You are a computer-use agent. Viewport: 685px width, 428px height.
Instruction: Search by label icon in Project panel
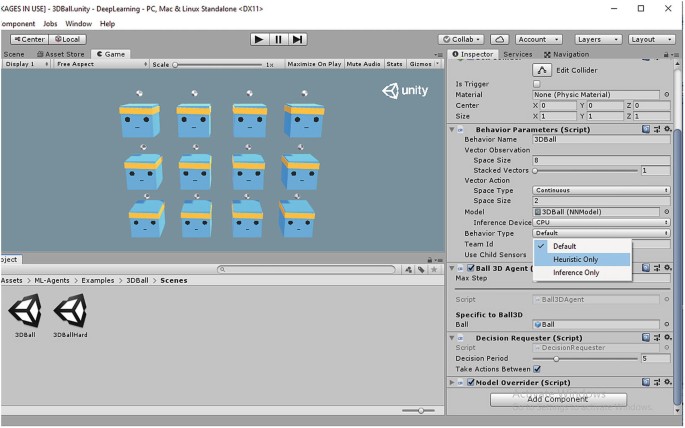421,270
